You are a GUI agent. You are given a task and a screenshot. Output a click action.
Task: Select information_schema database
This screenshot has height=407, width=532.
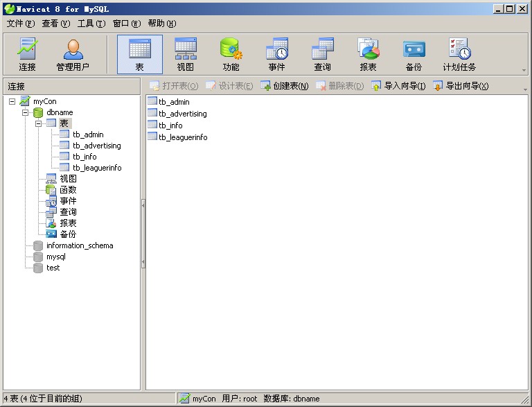[x=80, y=245]
